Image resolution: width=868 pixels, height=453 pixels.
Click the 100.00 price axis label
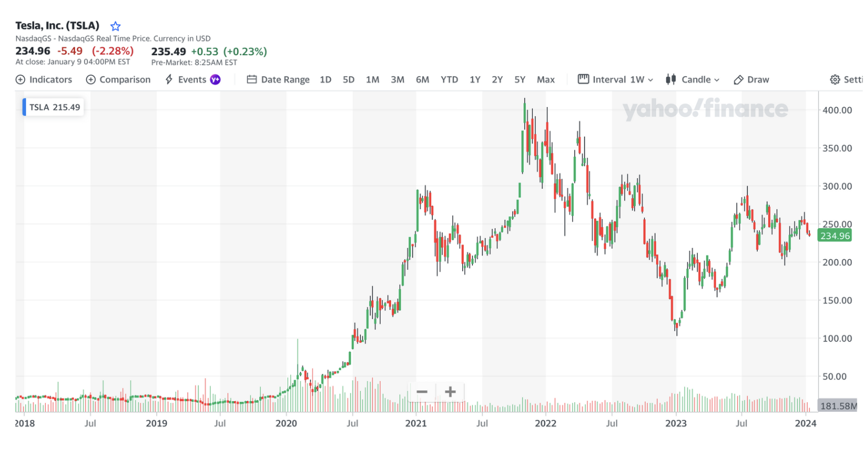pos(837,338)
